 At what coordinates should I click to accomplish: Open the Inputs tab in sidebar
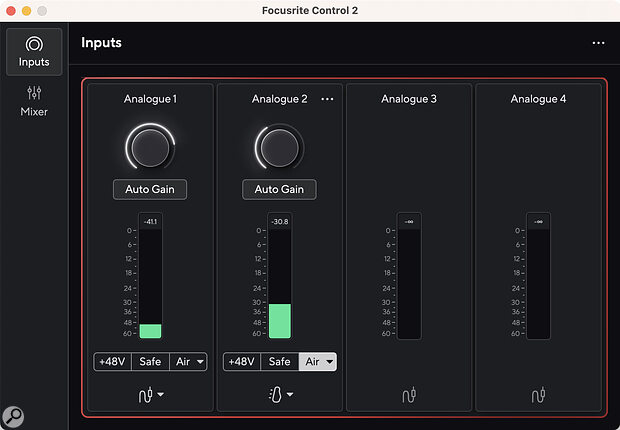[34, 52]
